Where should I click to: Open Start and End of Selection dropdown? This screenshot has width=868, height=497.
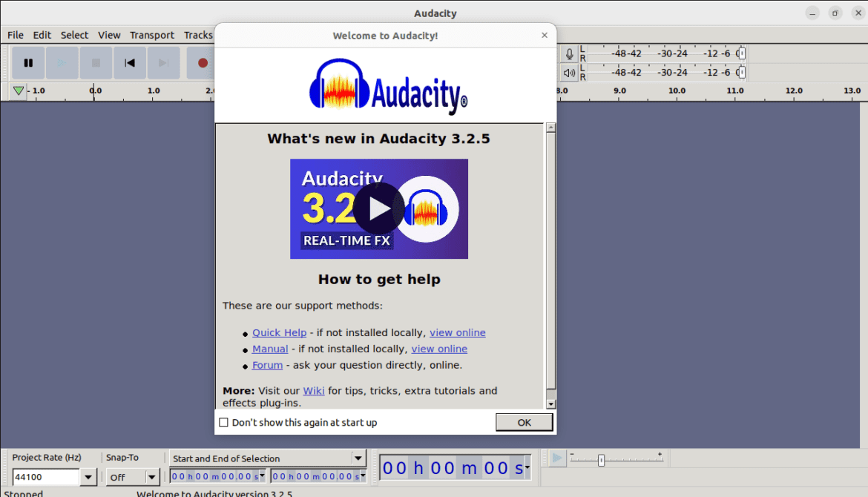click(x=358, y=458)
